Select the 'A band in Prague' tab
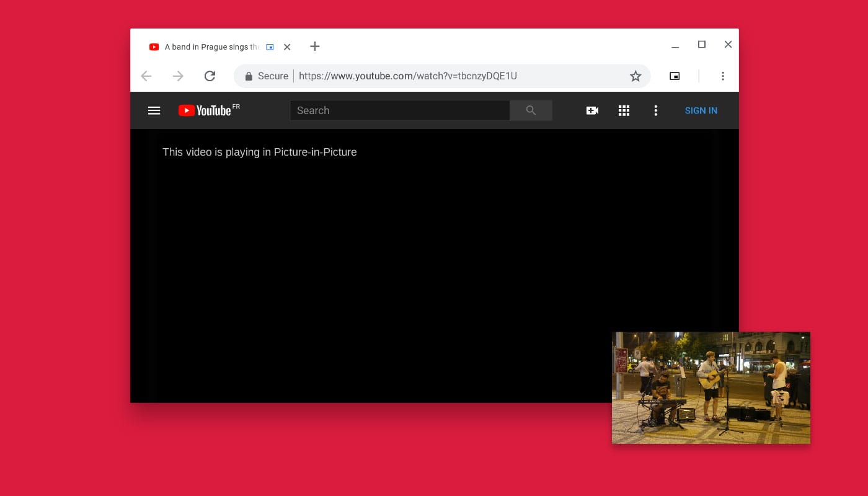The image size is (868, 496). coord(211,46)
